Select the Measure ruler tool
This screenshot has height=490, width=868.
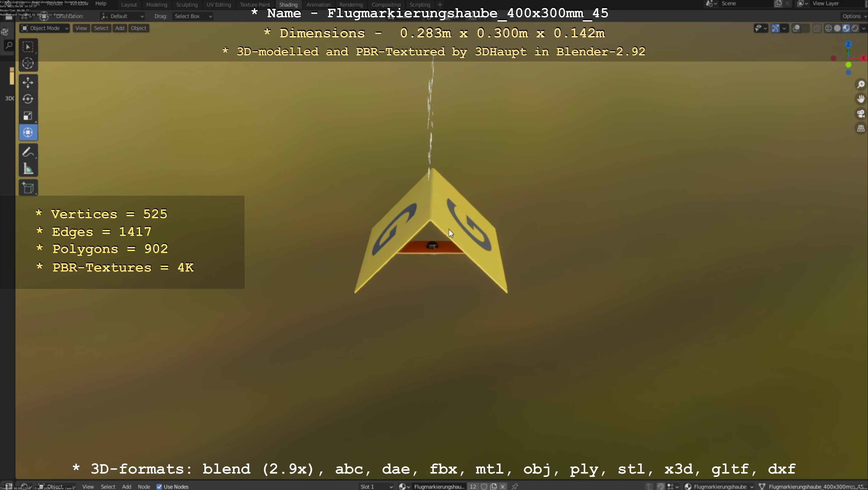pos(28,168)
